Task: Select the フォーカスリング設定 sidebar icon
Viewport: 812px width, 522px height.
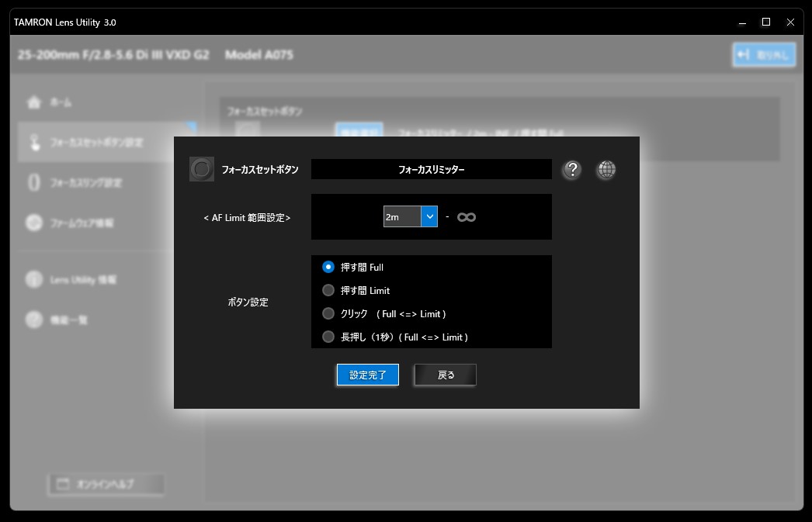Action: click(33, 183)
